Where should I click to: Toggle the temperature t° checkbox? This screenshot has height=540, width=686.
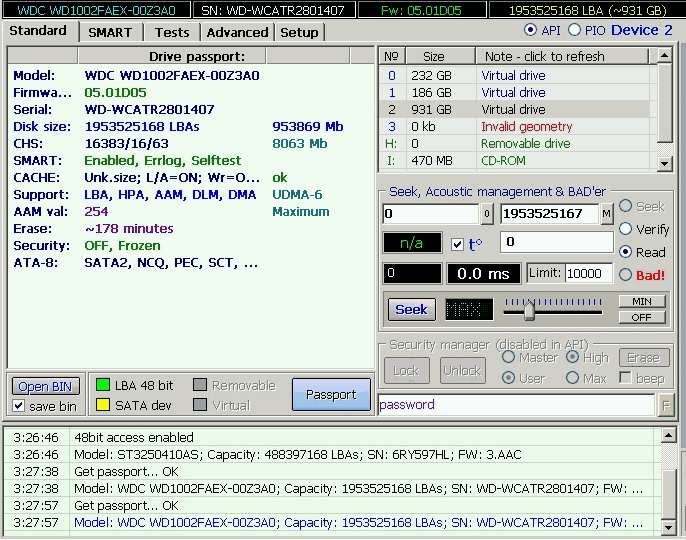[457, 244]
